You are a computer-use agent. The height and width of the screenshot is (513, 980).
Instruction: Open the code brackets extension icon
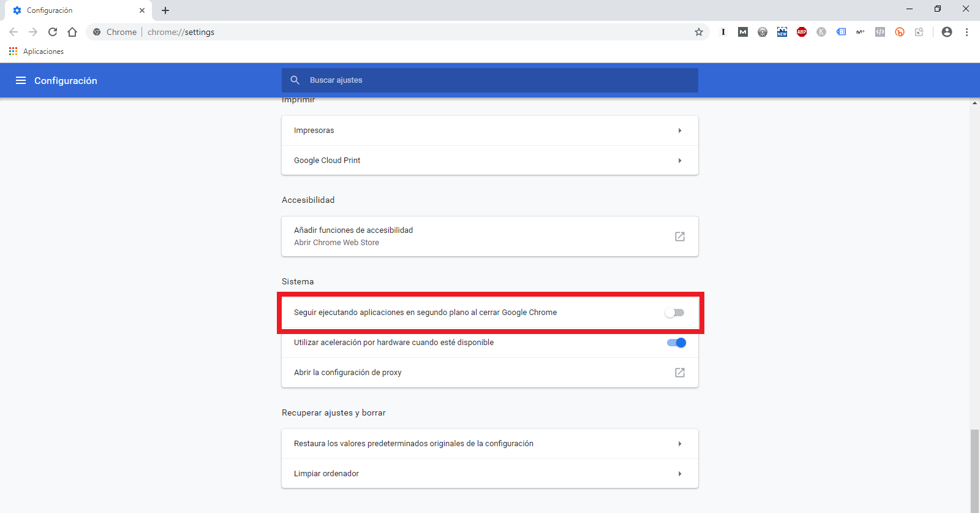880,32
